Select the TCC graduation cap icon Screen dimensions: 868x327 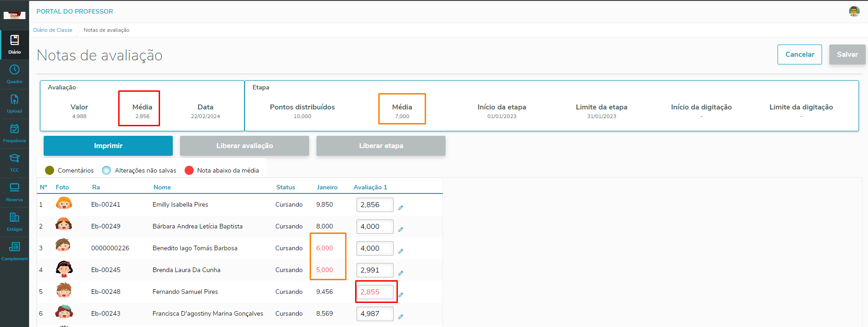click(15, 159)
